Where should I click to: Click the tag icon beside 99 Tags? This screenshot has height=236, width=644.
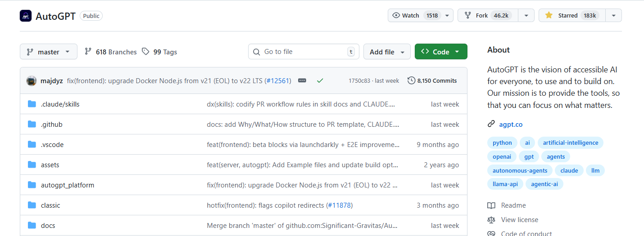click(145, 52)
